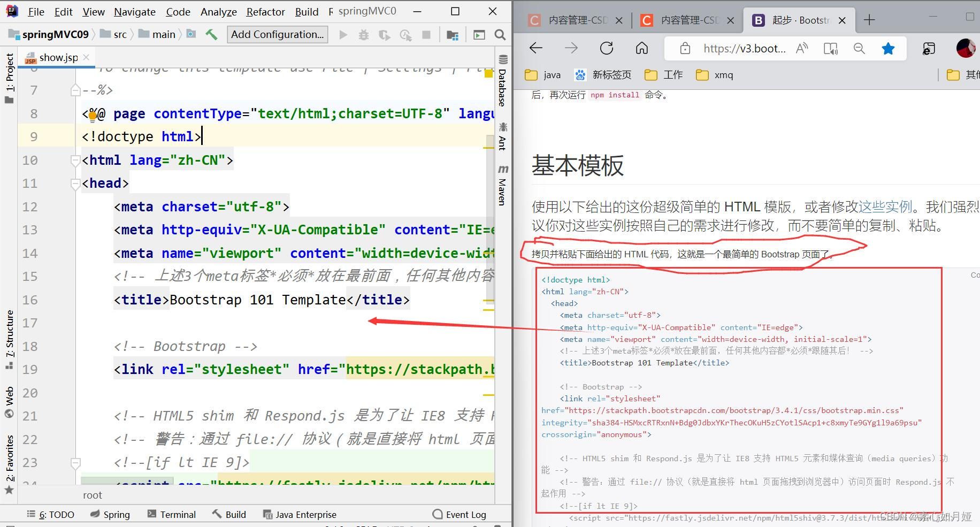The width and height of the screenshot is (980, 527).
Task: Go back in the Edge browser
Action: point(536,48)
